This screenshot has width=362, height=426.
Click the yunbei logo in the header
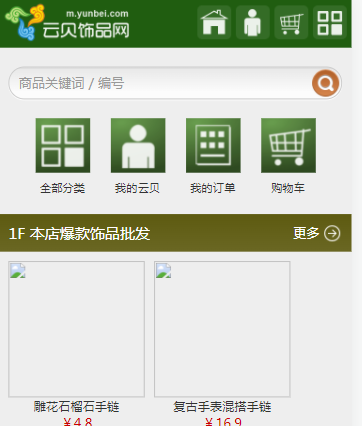[67, 23]
